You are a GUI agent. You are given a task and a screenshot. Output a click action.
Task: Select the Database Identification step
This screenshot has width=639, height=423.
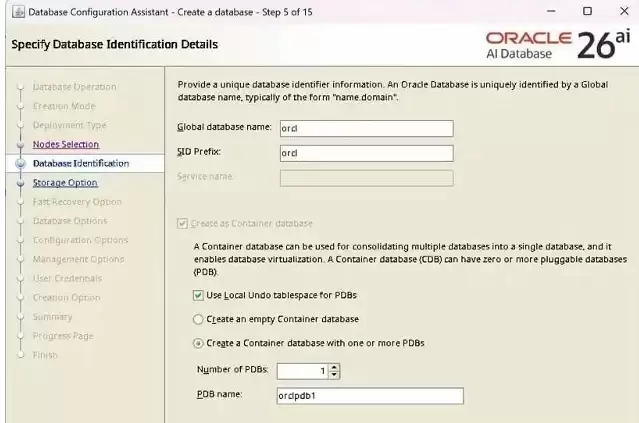[81, 163]
